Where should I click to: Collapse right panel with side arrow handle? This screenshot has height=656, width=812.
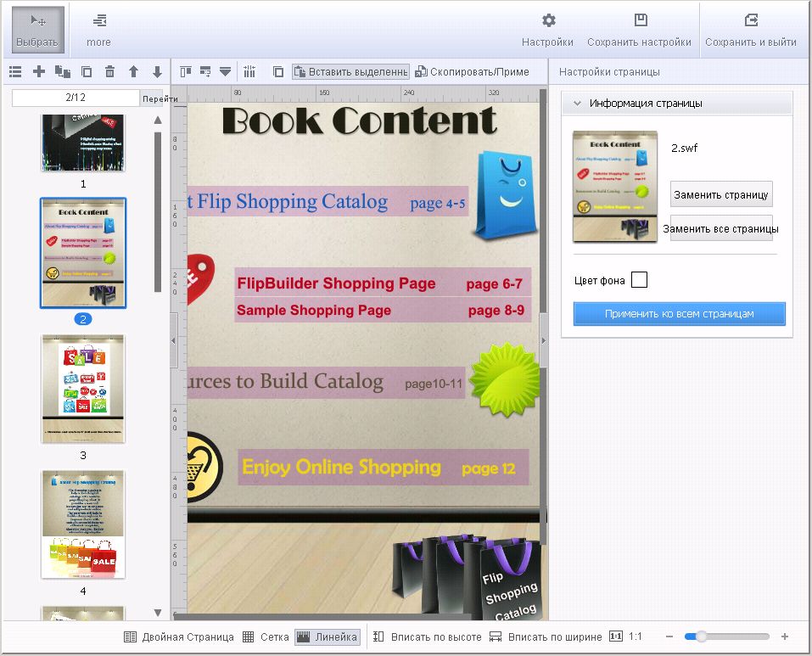544,340
